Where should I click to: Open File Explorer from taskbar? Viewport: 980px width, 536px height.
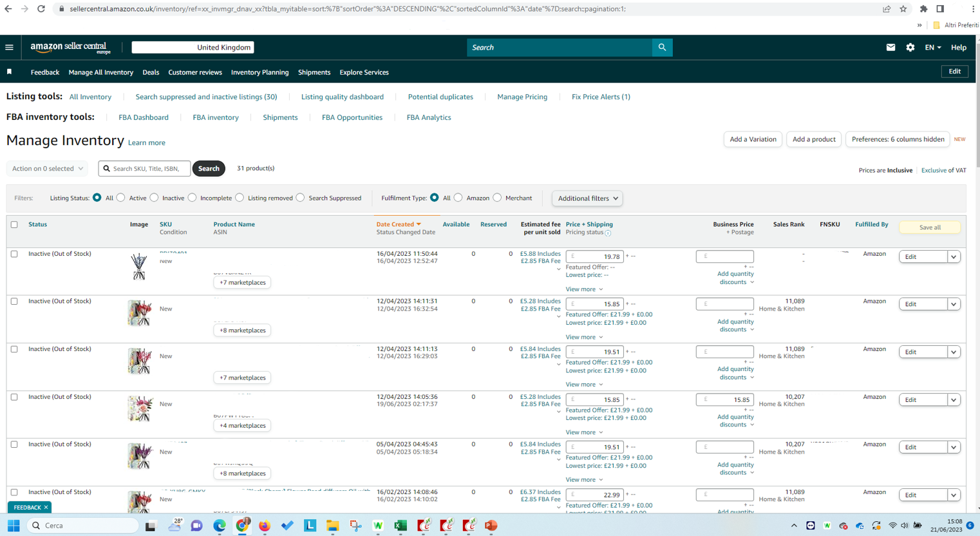332,526
